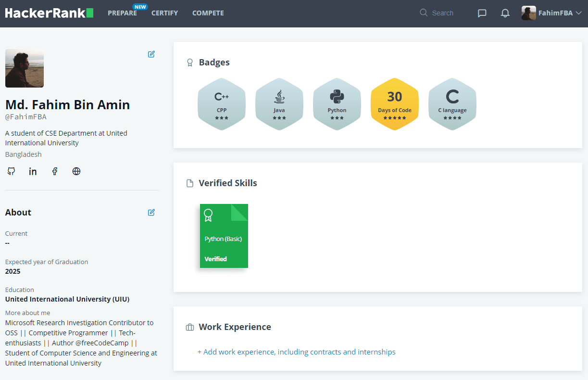
Task: Click the NEW tag above PREPARE
Action: [x=140, y=7]
